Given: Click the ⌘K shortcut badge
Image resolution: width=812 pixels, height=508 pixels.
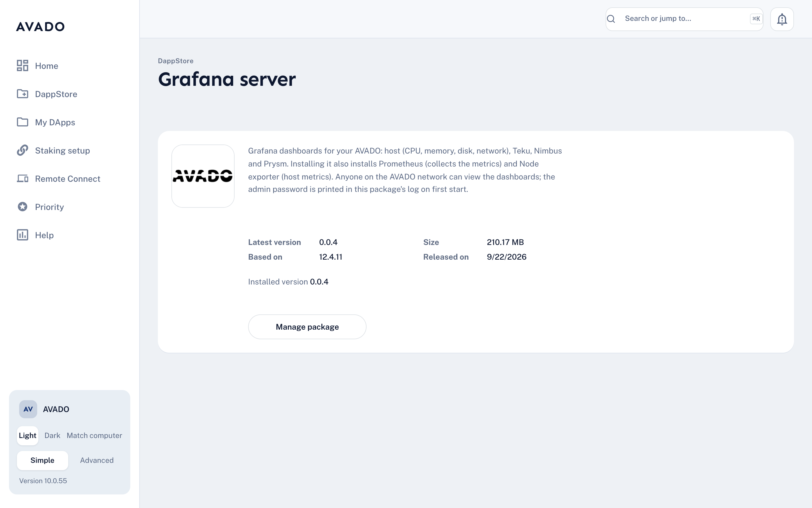Looking at the screenshot, I should [x=756, y=19].
